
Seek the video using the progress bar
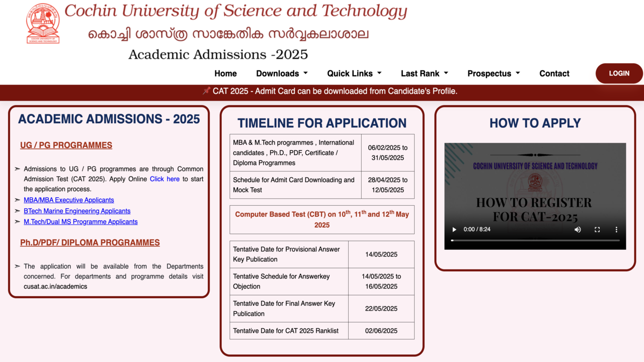[x=535, y=240]
